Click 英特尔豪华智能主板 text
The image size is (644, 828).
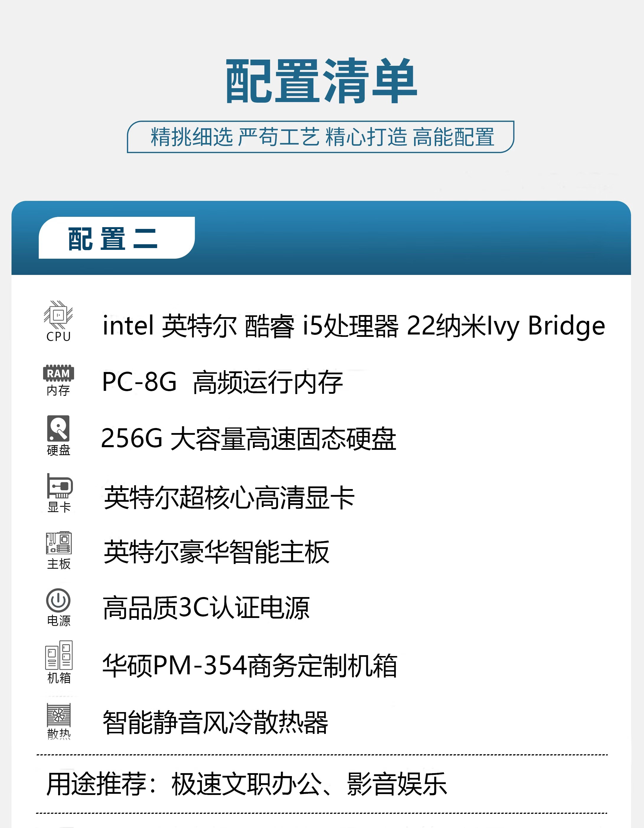point(217,552)
